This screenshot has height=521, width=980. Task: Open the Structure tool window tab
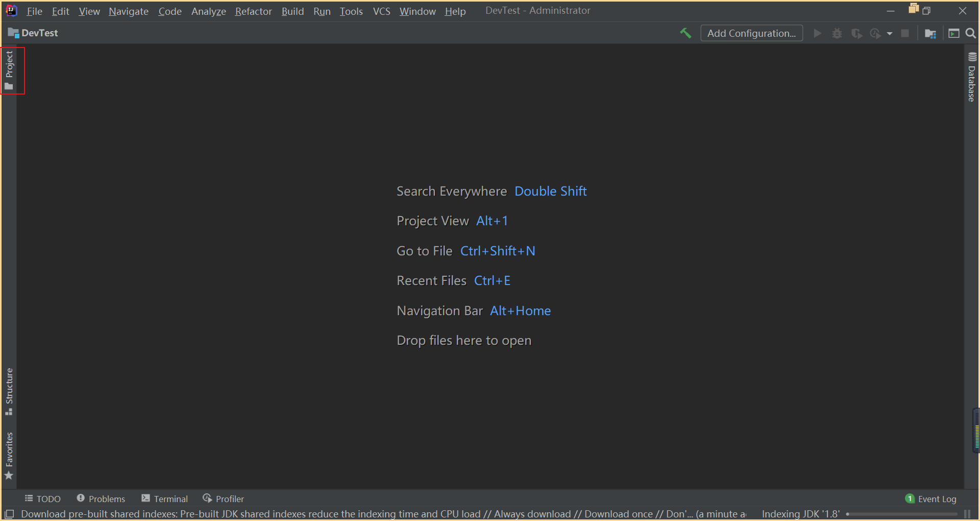[9, 391]
